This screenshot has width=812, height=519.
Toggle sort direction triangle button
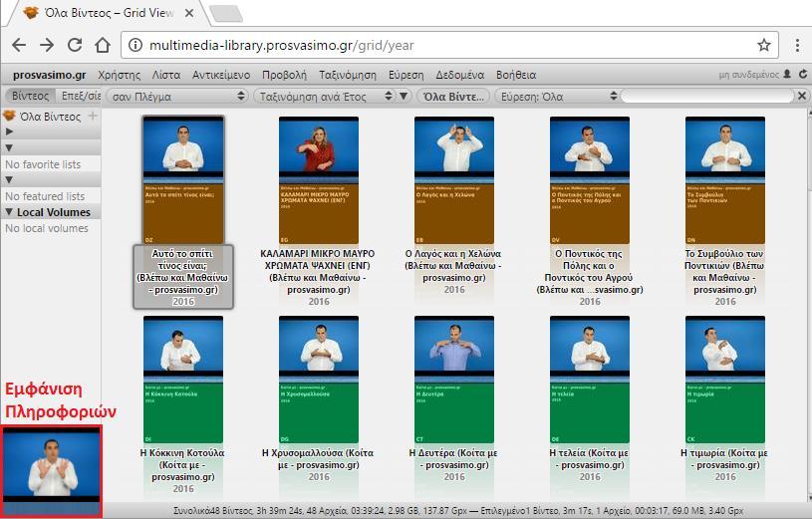pyautogui.click(x=404, y=96)
